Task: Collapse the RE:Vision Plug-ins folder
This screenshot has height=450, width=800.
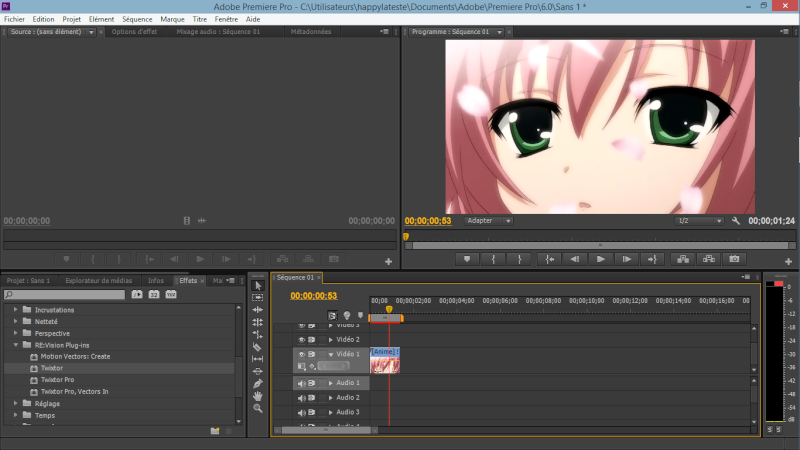Action: pos(15,345)
